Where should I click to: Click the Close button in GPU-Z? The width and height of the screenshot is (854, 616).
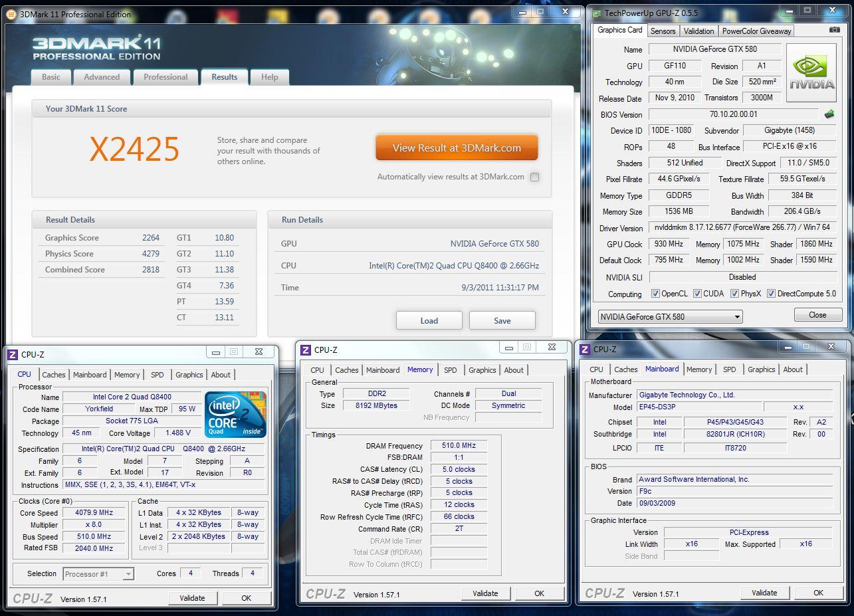point(817,315)
